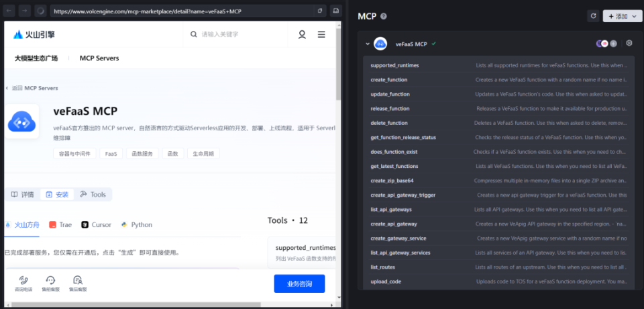
Task: Select the get_function_release_status tool row
Action: [x=498, y=138]
